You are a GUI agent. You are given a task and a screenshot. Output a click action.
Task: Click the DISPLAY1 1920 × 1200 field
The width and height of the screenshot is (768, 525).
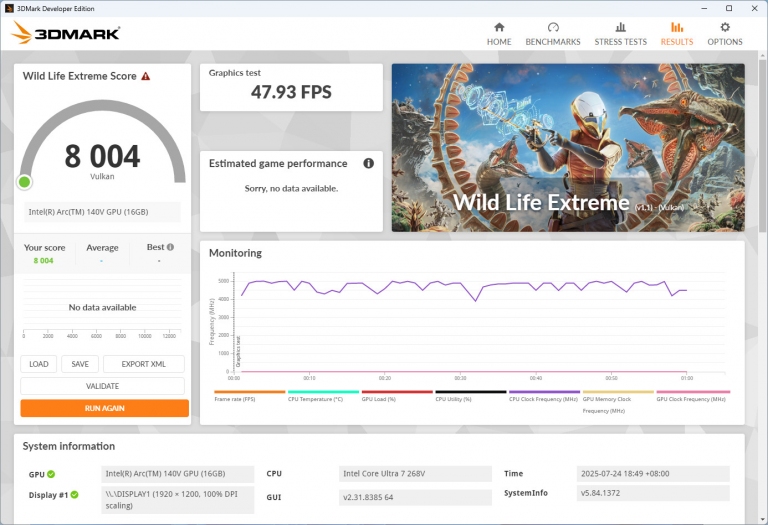point(178,500)
